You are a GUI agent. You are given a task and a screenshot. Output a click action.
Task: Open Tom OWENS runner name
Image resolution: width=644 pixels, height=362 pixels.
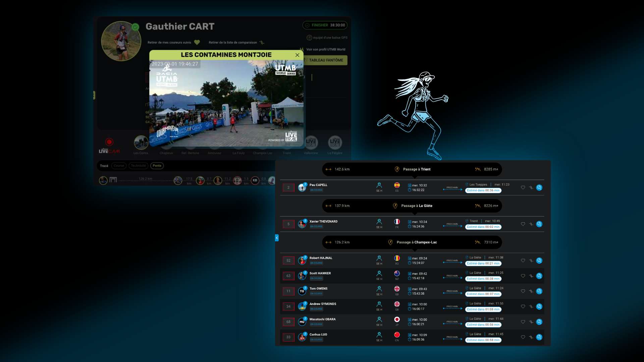(x=318, y=289)
